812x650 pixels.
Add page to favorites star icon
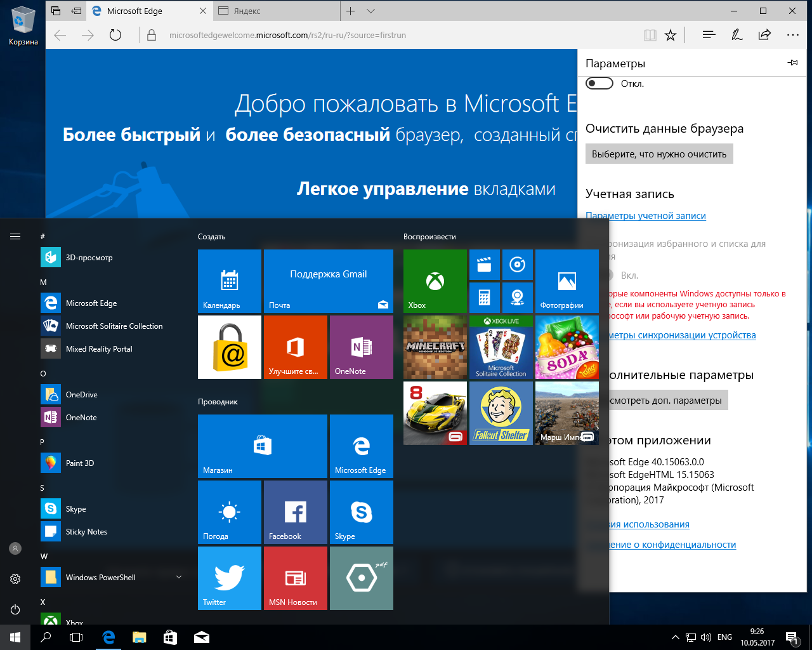pyautogui.click(x=671, y=36)
